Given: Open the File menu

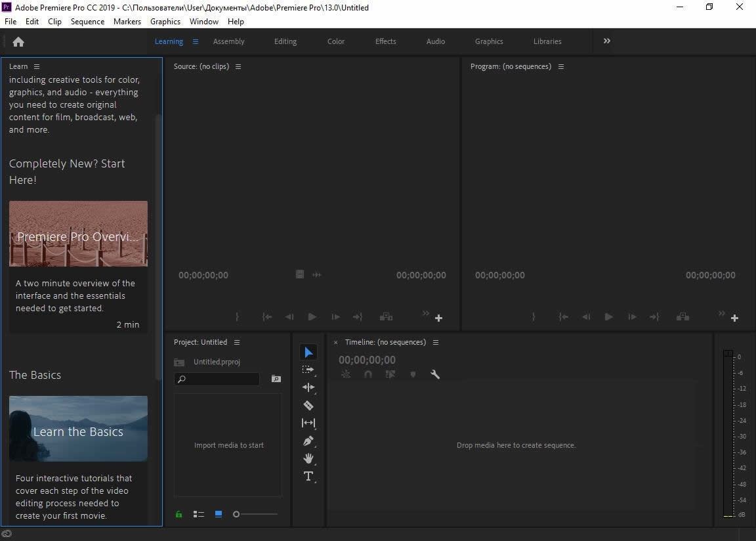Looking at the screenshot, I should [x=10, y=22].
